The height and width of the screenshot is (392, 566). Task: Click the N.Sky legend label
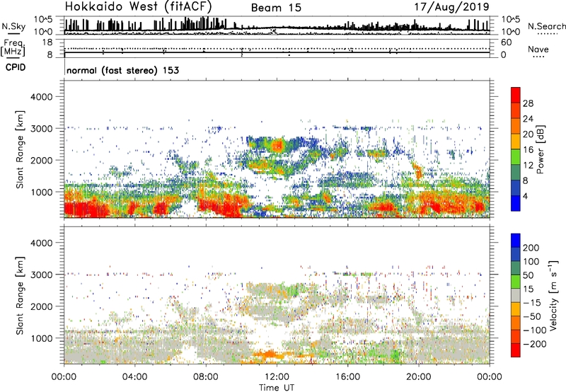point(11,26)
